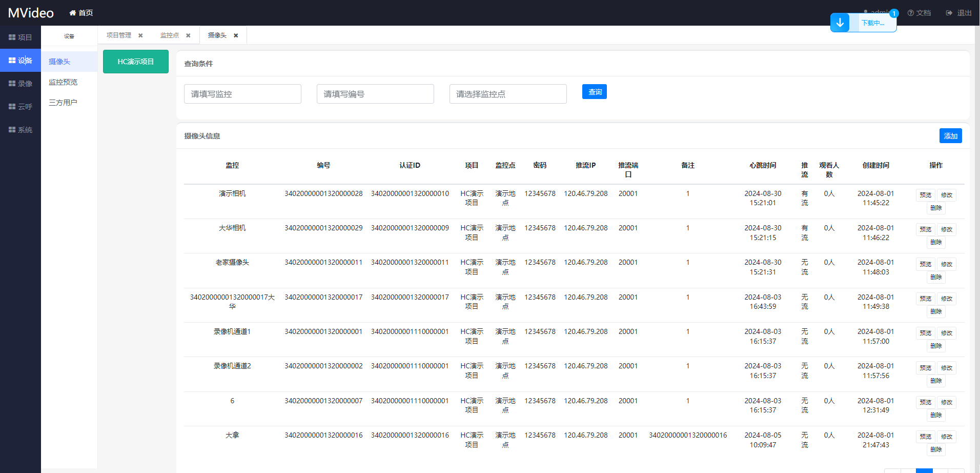Preview the 演示相机 camera
The image size is (980, 473).
(926, 195)
